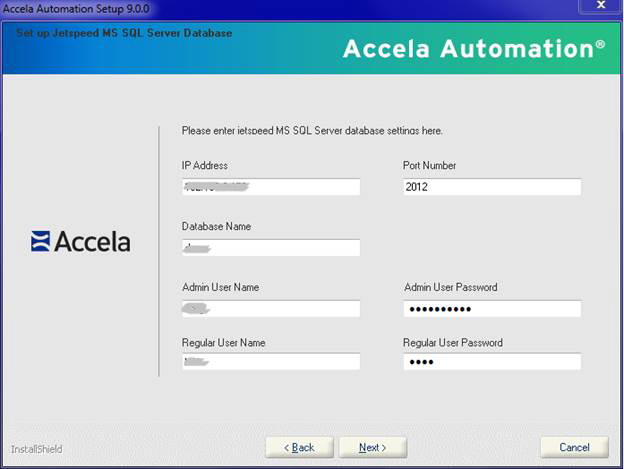Screen dimensions: 624x469
Task: Cancel the installation wizard
Action: tap(574, 447)
